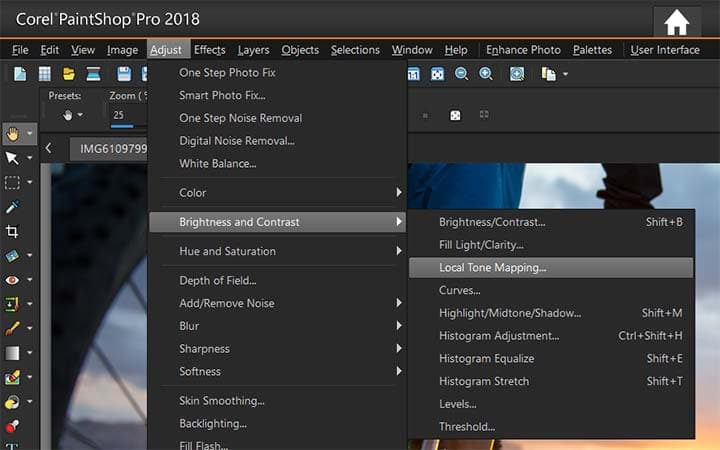The width and height of the screenshot is (720, 450).
Task: Open the Layers menu
Action: coord(253,50)
